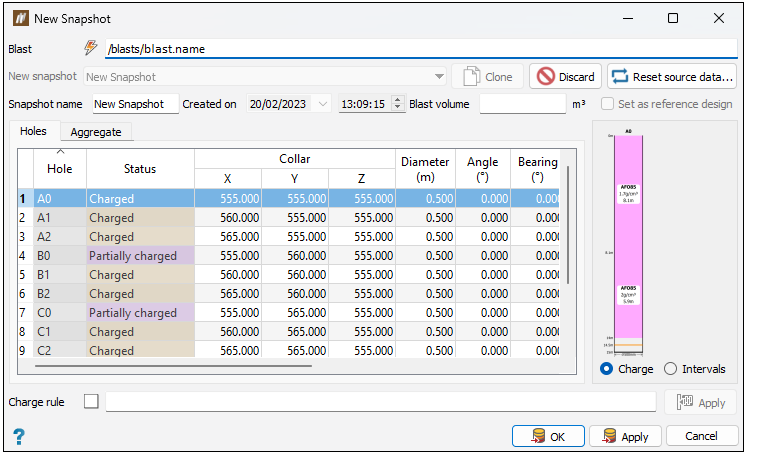The height and width of the screenshot is (457, 760).
Task: Click the blast lightning bolt icon
Action: point(90,48)
